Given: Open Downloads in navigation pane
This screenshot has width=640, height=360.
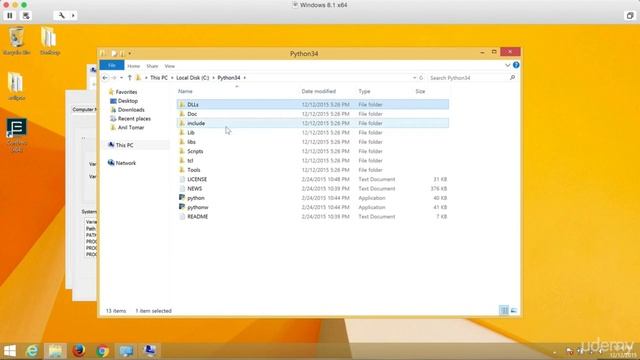Looking at the screenshot, I should [x=131, y=110].
